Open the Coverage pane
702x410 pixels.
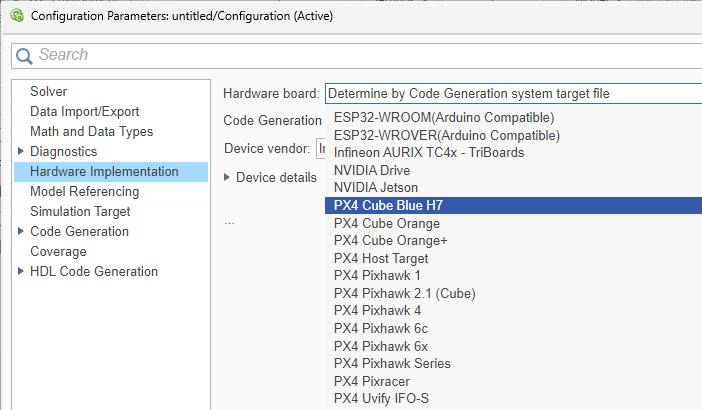58,251
